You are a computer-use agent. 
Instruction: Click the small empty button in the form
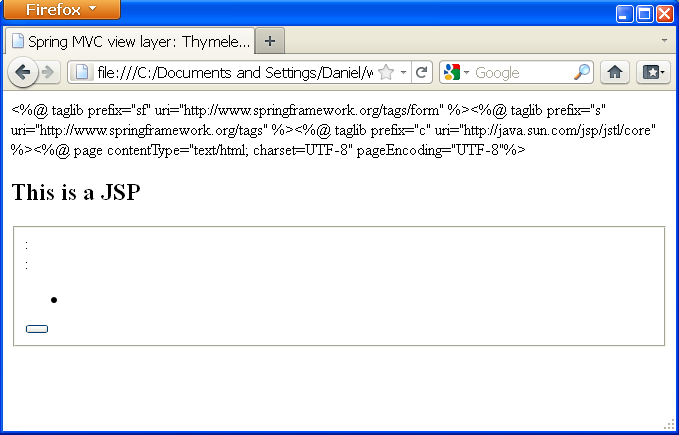37,329
